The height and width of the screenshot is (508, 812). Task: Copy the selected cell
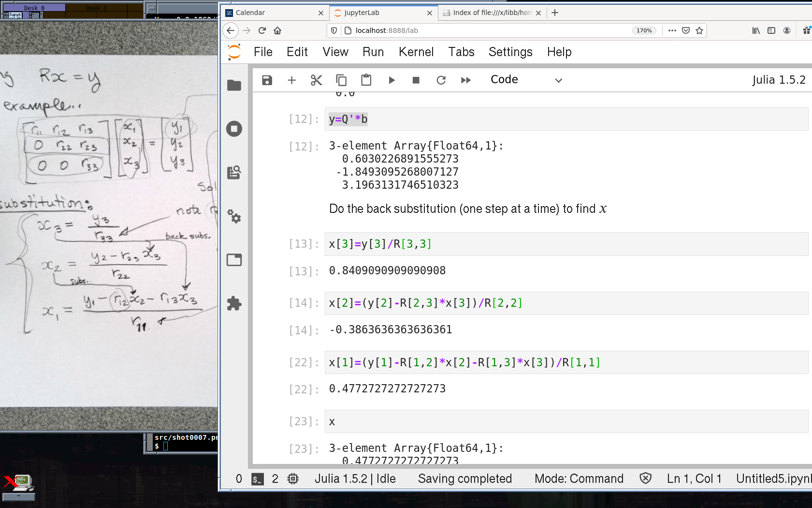coord(341,80)
